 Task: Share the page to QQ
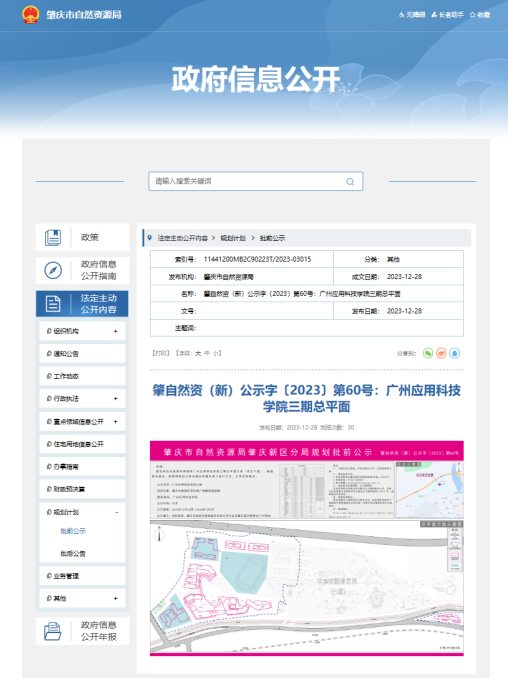point(454,353)
